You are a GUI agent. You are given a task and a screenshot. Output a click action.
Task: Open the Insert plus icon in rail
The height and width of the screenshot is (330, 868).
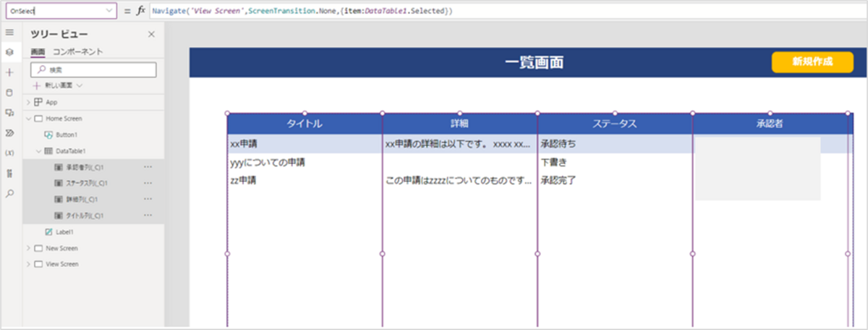pos(9,72)
